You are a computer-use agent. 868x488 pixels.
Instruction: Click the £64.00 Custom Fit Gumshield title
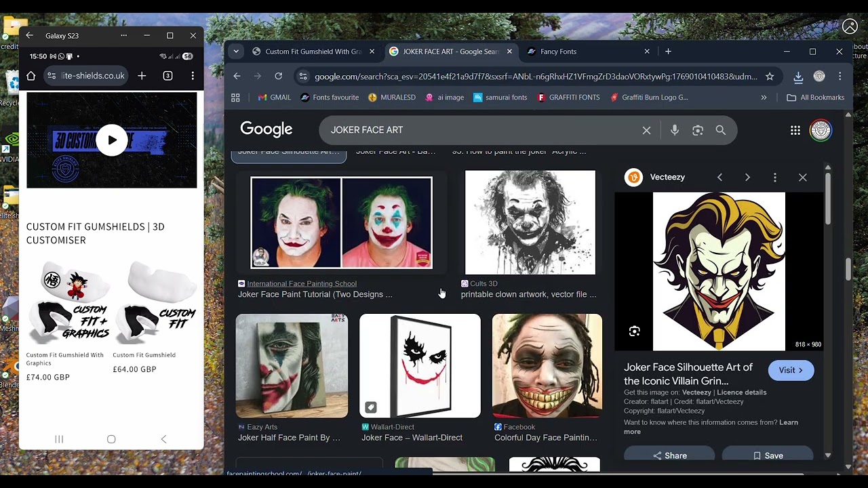[144, 354]
